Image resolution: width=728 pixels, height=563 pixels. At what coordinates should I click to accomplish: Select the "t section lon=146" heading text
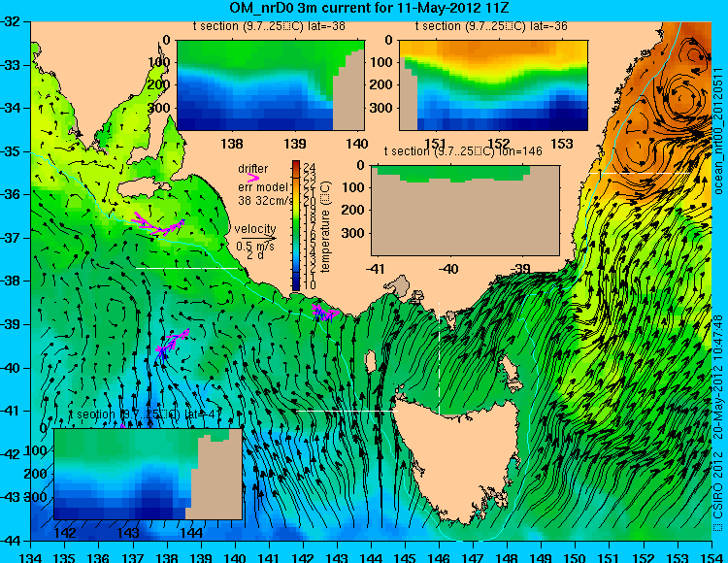point(463,151)
